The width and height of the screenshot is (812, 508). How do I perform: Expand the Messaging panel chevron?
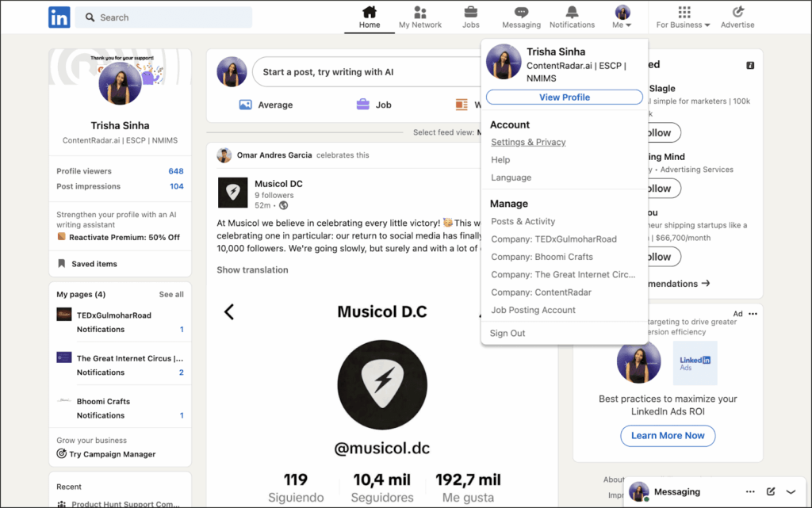coord(791,491)
